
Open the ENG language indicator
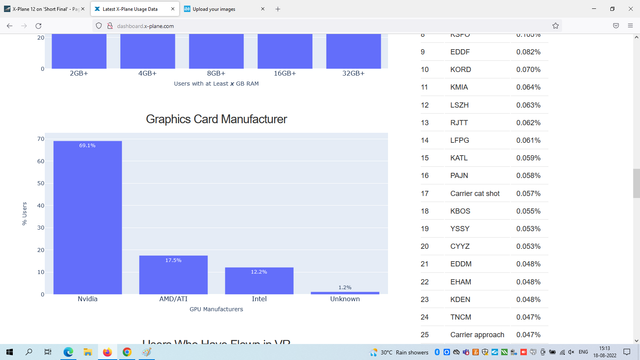(583, 352)
